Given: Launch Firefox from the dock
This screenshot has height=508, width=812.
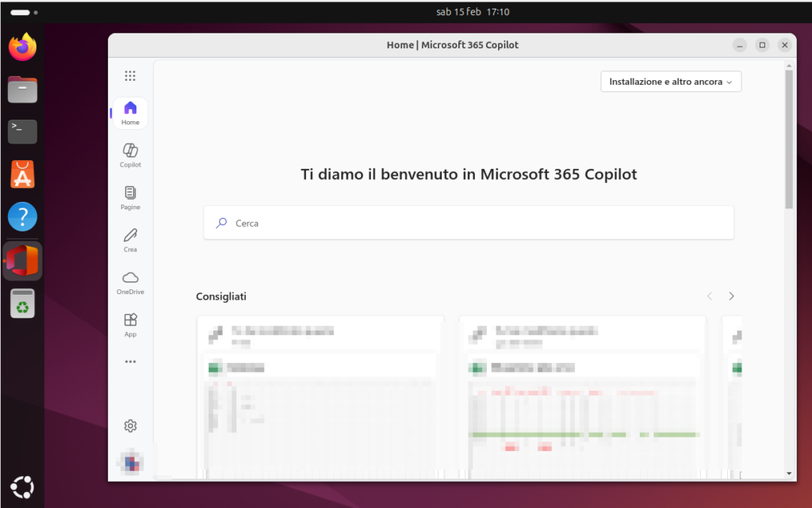Looking at the screenshot, I should 22,47.
